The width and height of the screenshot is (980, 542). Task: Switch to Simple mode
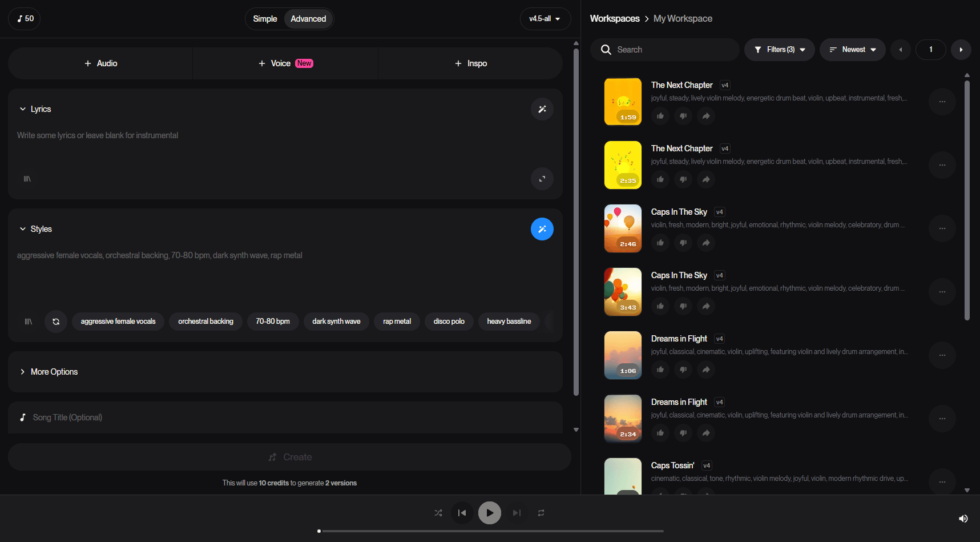[265, 18]
